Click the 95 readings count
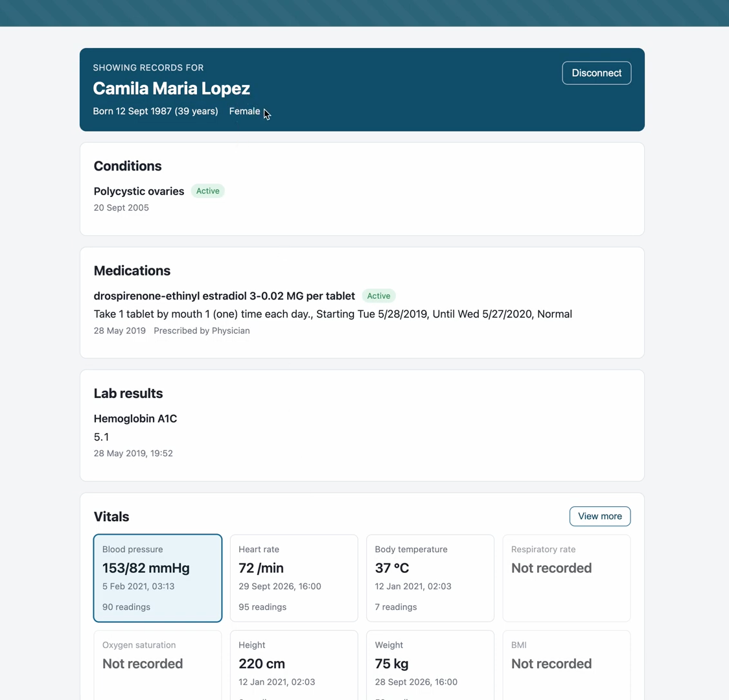The width and height of the screenshot is (729, 700). coord(262,607)
